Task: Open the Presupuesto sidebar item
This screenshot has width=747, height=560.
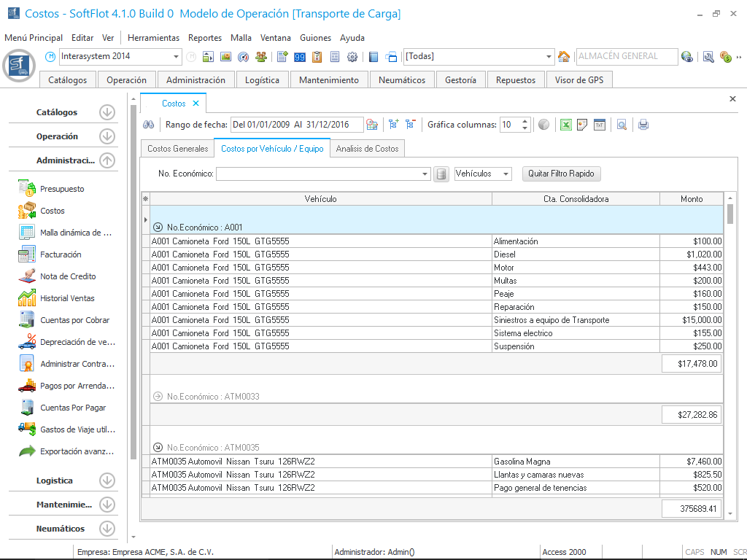Action: pyautogui.click(x=62, y=189)
